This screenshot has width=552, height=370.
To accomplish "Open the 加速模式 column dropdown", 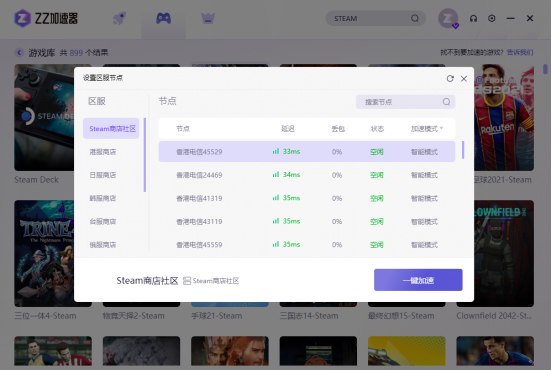I will pos(427,128).
